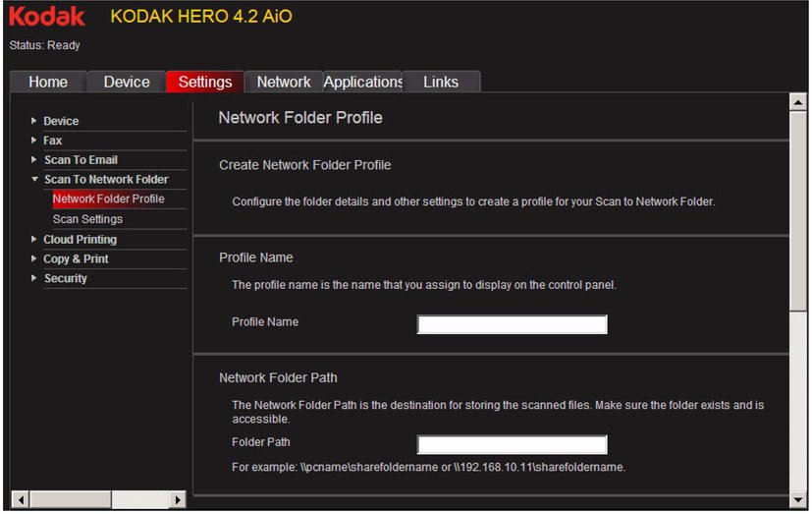Viewport: 812px width, 514px height.
Task: Click the Kodak logo
Action: click(x=47, y=17)
